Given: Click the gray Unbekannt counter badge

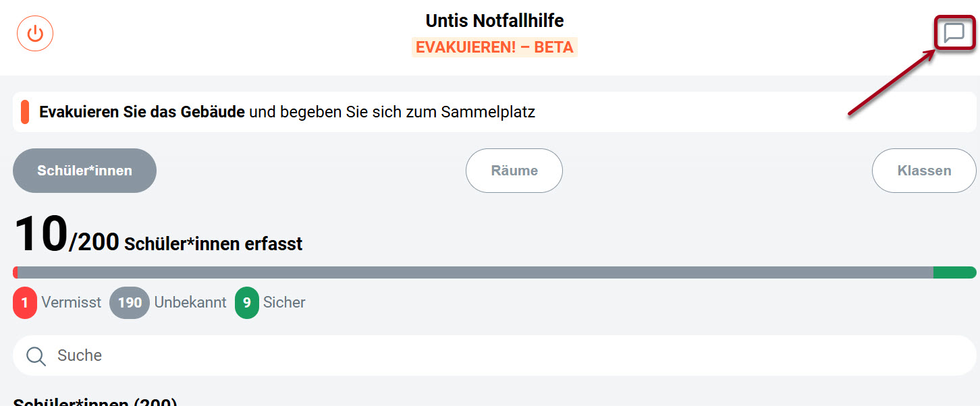Looking at the screenshot, I should pos(130,303).
